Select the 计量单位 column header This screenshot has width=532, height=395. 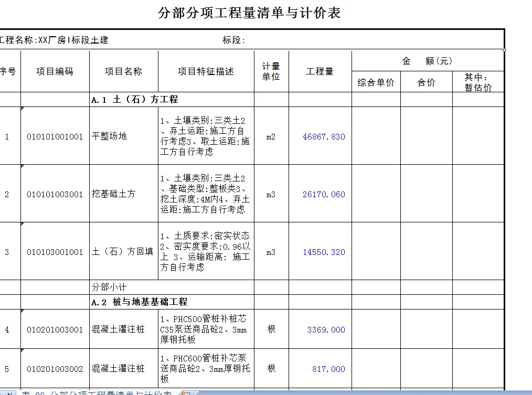coord(271,71)
